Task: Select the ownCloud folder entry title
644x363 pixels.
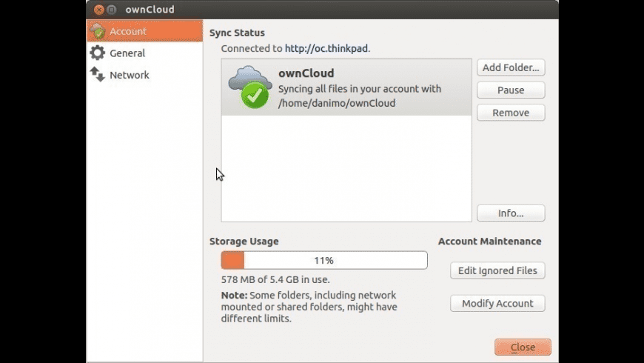Action: (x=306, y=73)
